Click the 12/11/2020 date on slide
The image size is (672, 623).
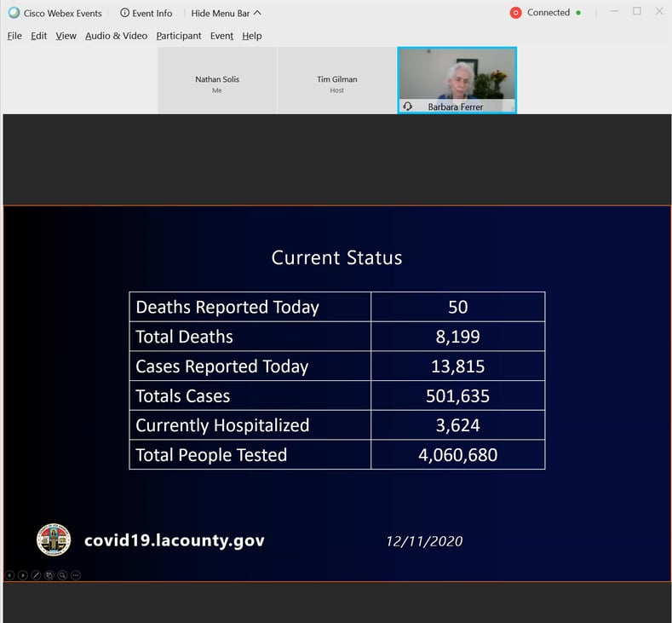(x=424, y=541)
